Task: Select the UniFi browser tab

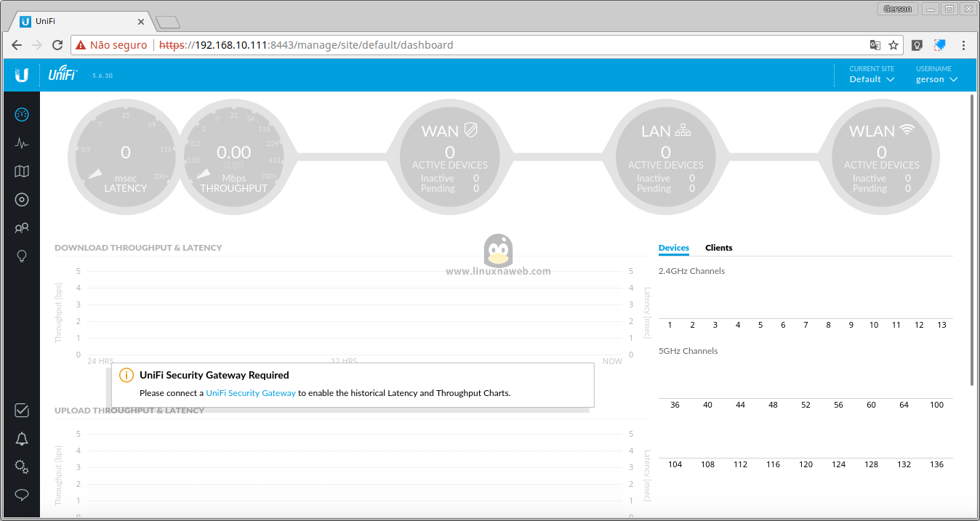Action: point(80,22)
